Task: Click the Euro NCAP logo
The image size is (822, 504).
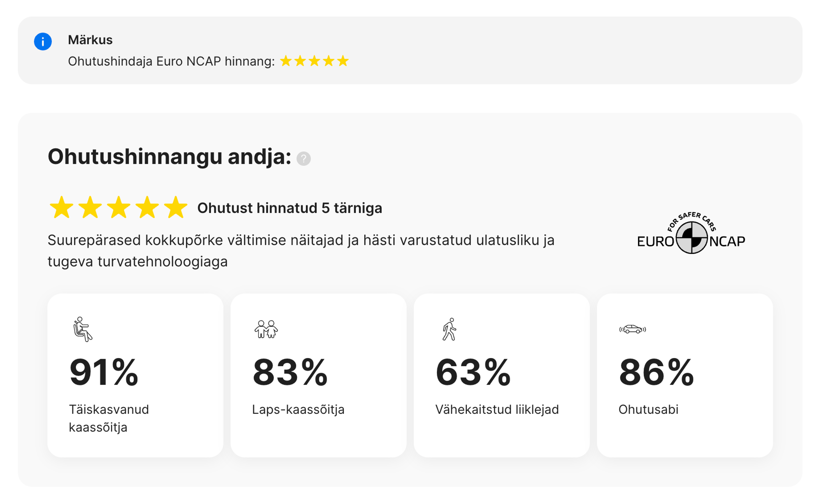Action: pyautogui.click(x=691, y=233)
